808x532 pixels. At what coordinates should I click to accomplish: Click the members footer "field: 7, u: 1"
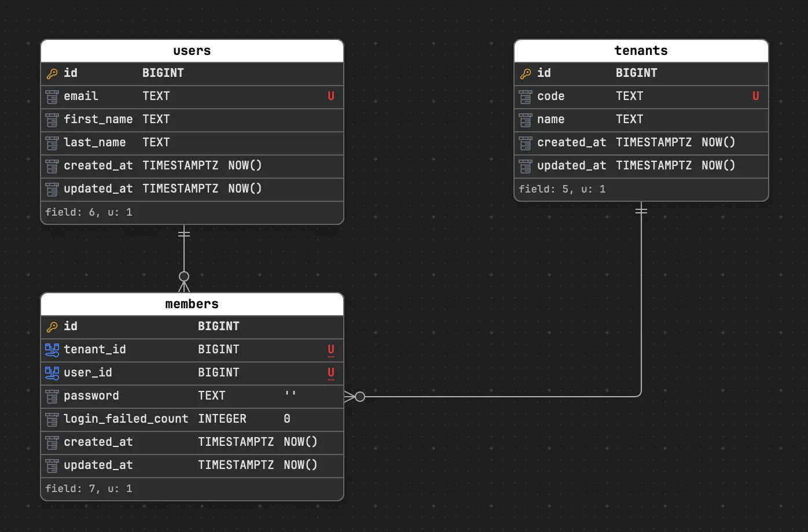pyautogui.click(x=89, y=489)
